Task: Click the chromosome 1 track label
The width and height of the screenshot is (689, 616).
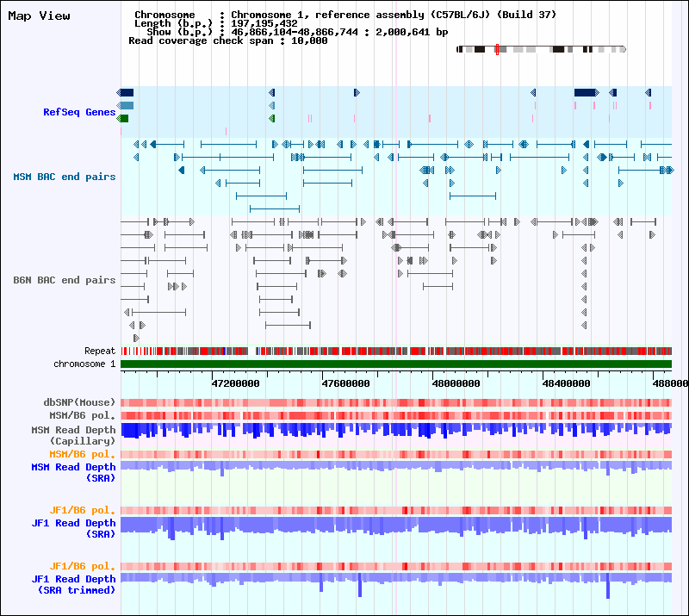Action: click(84, 364)
